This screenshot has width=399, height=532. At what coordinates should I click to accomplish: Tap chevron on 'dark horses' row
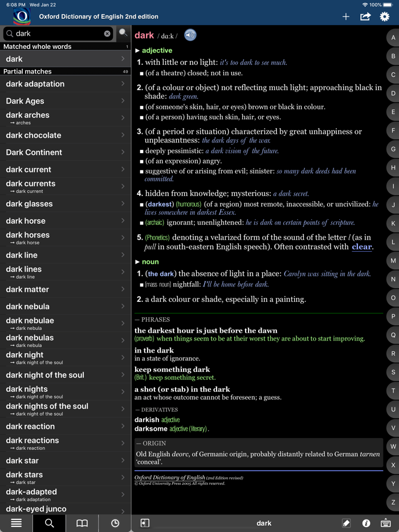[x=123, y=238]
